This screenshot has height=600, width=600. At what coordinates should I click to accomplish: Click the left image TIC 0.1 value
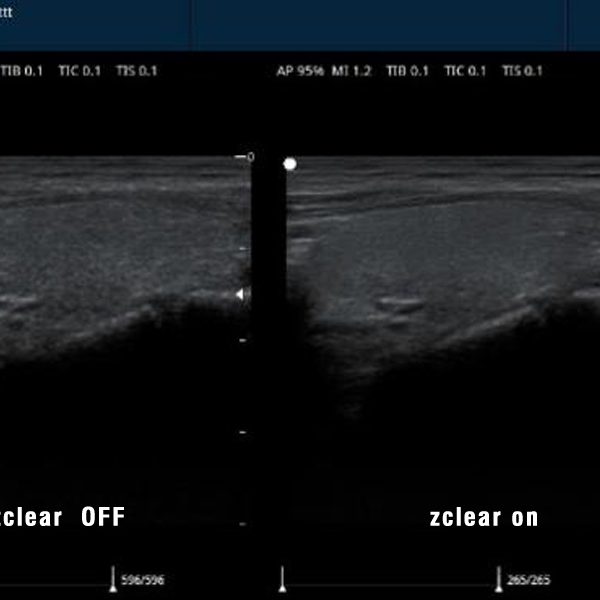click(x=79, y=71)
